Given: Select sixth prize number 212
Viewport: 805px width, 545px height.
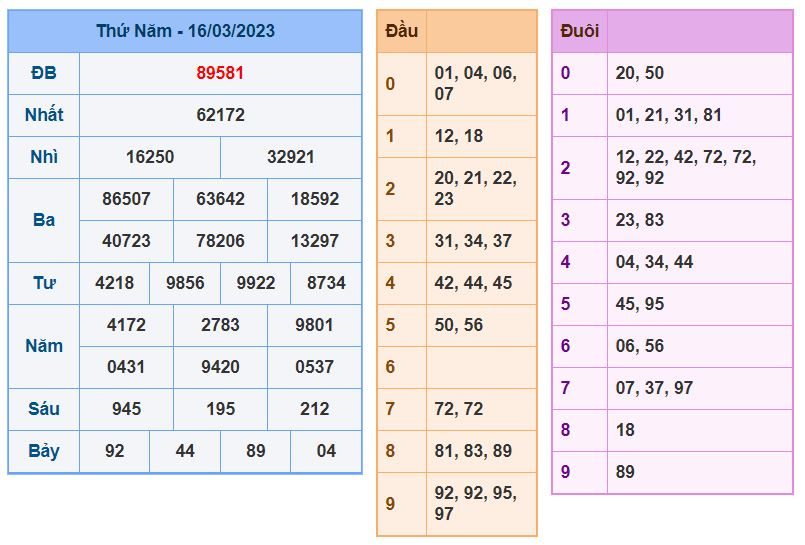Looking at the screenshot, I should (x=315, y=409).
